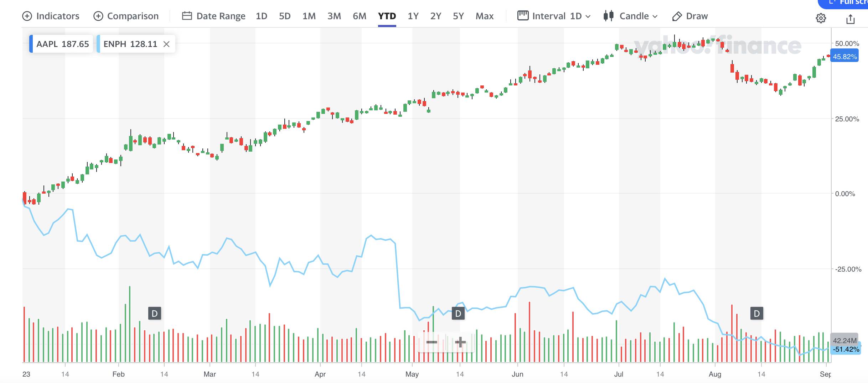Click the 45.82% AAPL price label
Screen dimensions: 868x383
coord(845,57)
